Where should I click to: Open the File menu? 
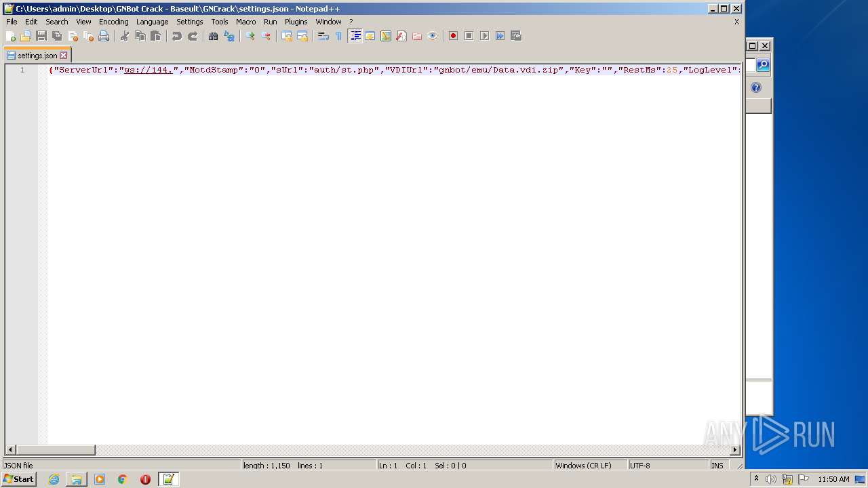(x=12, y=22)
